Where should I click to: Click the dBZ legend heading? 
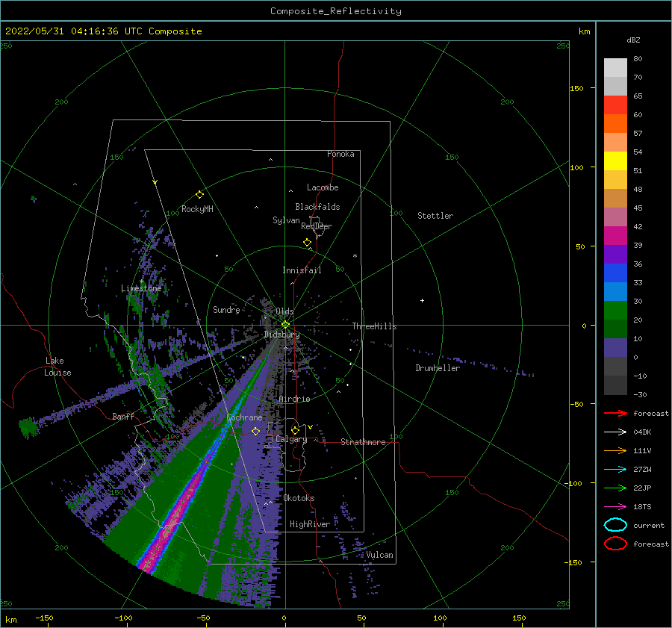point(633,40)
